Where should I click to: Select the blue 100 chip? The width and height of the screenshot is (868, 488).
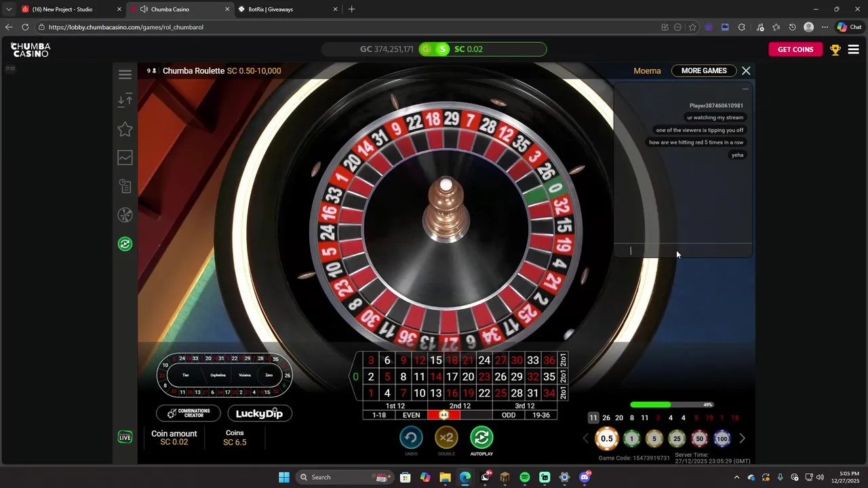point(722,439)
